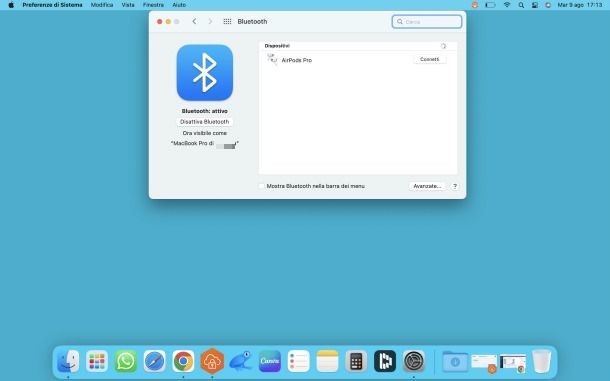The height and width of the screenshot is (381, 610).
Task: Open the Modifica menu
Action: [102, 5]
